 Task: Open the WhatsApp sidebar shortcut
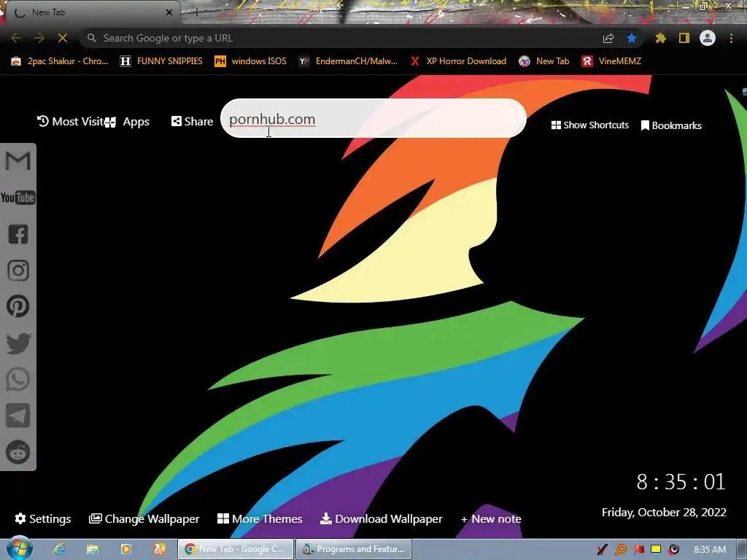(x=18, y=379)
